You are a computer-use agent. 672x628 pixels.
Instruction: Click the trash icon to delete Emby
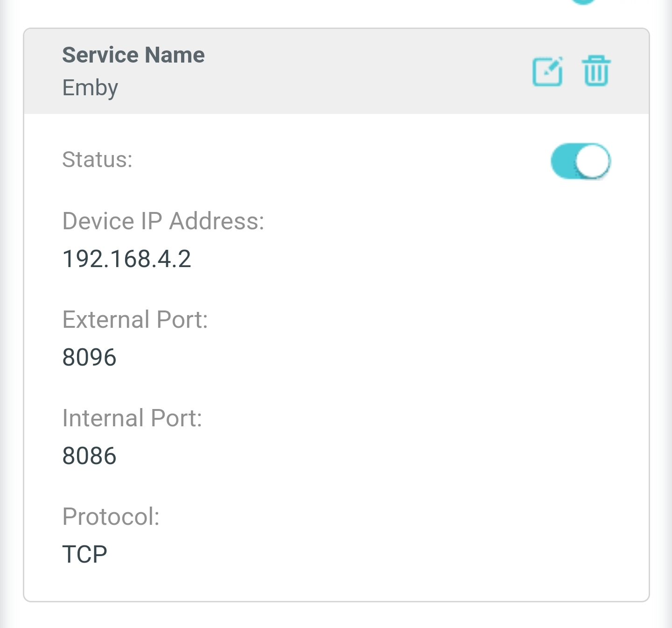[596, 71]
